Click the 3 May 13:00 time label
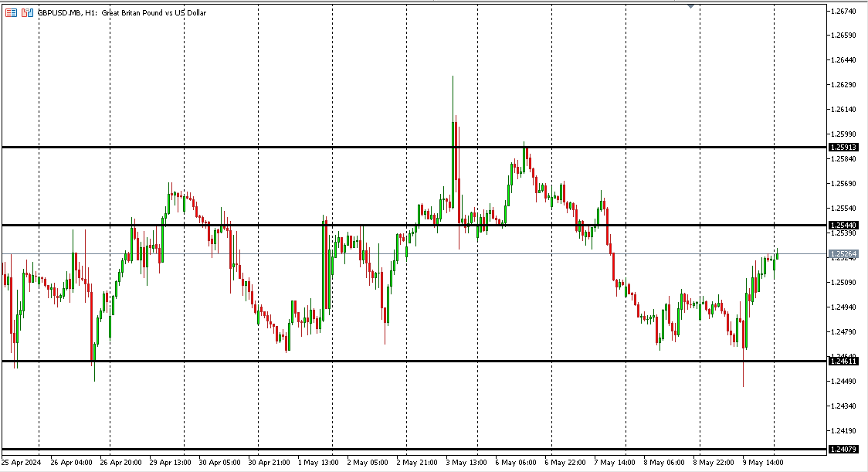868x472 pixels. pos(467,463)
